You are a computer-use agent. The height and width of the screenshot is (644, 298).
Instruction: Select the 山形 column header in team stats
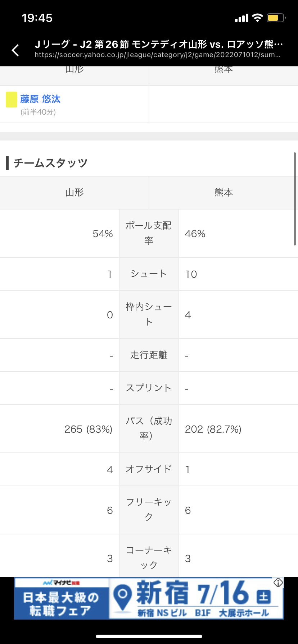tap(74, 193)
